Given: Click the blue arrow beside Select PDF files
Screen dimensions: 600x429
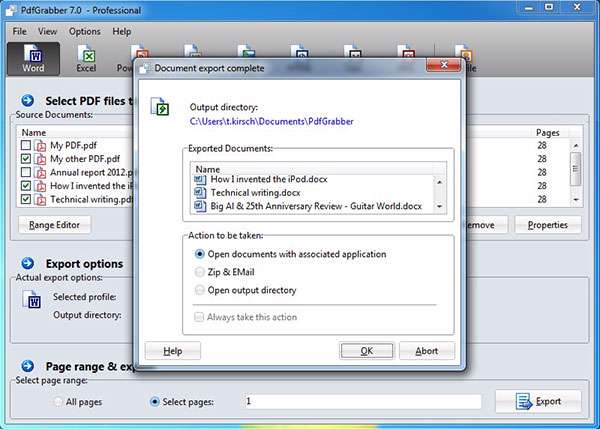Looking at the screenshot, I should [27, 101].
